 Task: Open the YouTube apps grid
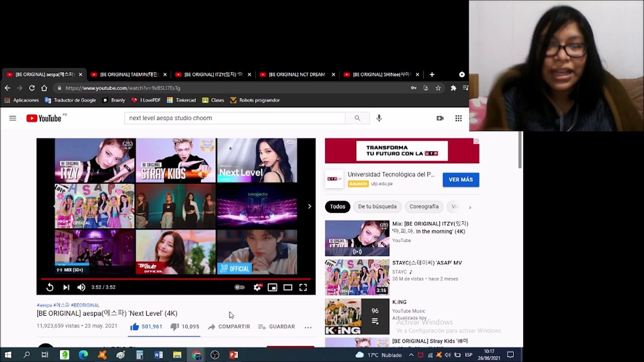(x=458, y=118)
